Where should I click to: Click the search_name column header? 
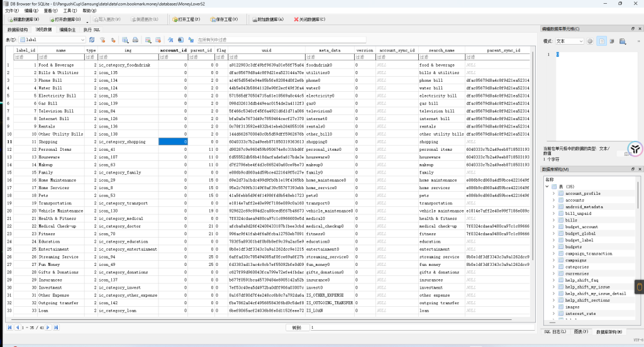[441, 50]
